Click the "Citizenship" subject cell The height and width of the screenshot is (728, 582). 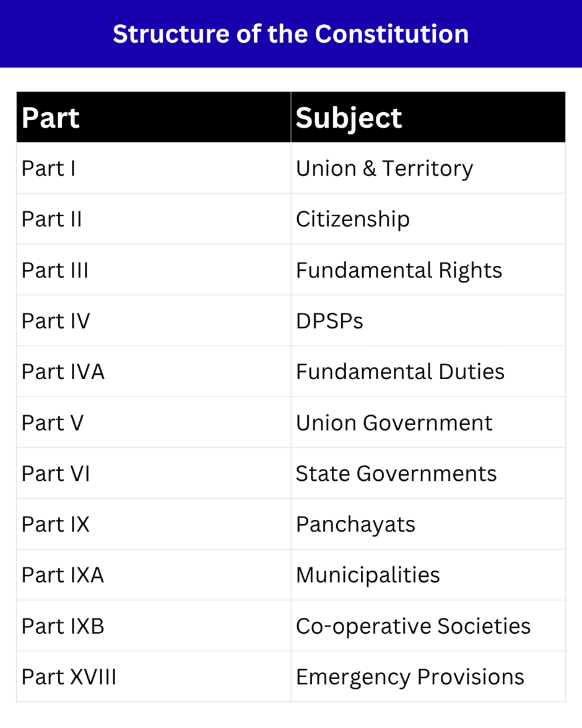(353, 219)
